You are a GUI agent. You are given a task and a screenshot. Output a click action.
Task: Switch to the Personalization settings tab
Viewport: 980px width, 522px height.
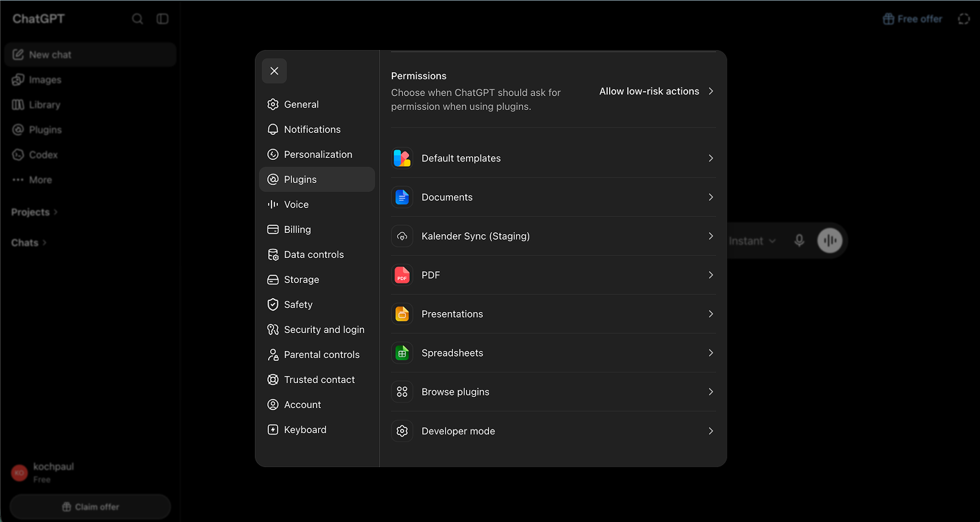[317, 154]
